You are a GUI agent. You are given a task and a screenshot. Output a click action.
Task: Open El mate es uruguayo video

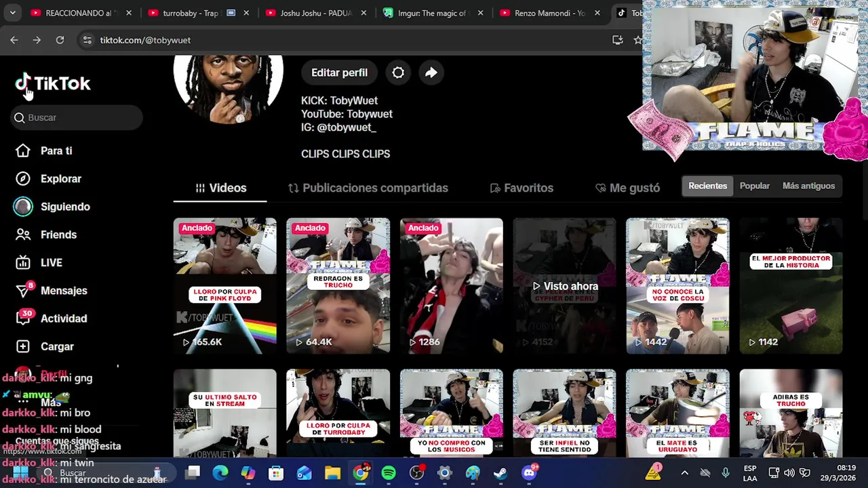[678, 413]
